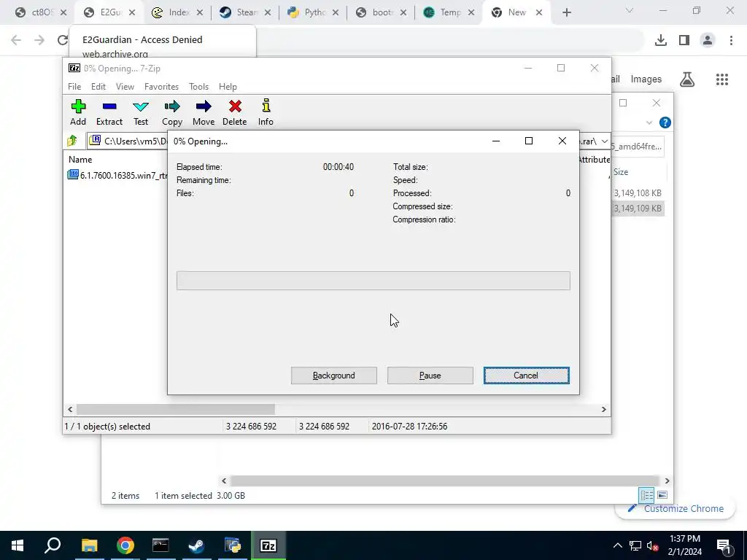Open Chrome three-dot menu
Image resolution: width=747 pixels, height=560 pixels.
(x=731, y=40)
